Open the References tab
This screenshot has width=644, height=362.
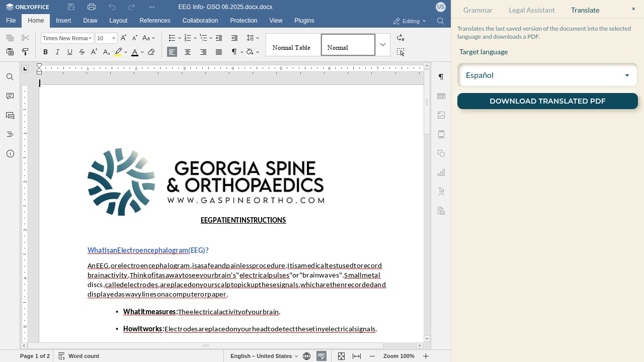(x=155, y=21)
